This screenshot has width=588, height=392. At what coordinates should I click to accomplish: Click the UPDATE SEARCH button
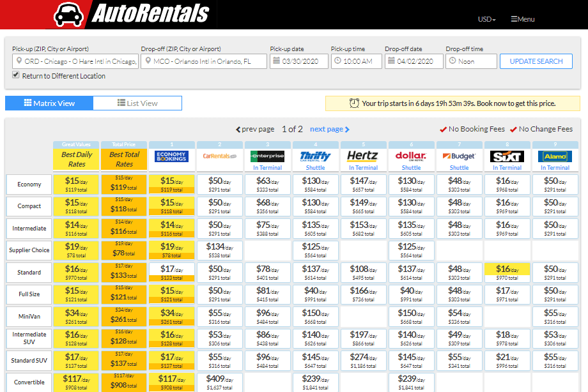pyautogui.click(x=536, y=61)
